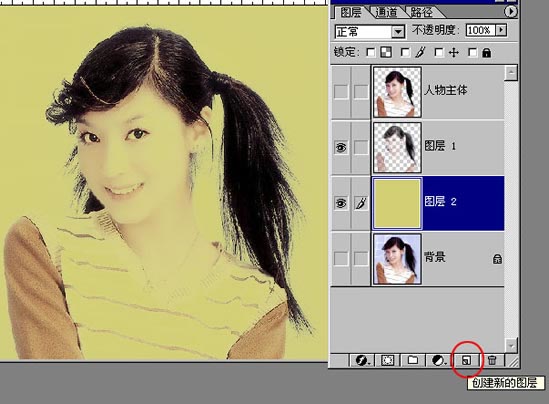Switch to the 通道 tab
The height and width of the screenshot is (404, 549).
387,12
